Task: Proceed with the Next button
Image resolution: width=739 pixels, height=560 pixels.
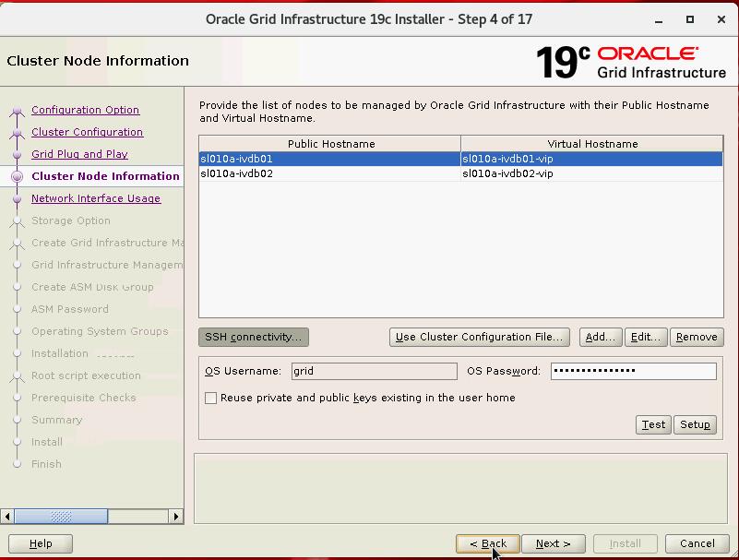Action: coord(553,543)
